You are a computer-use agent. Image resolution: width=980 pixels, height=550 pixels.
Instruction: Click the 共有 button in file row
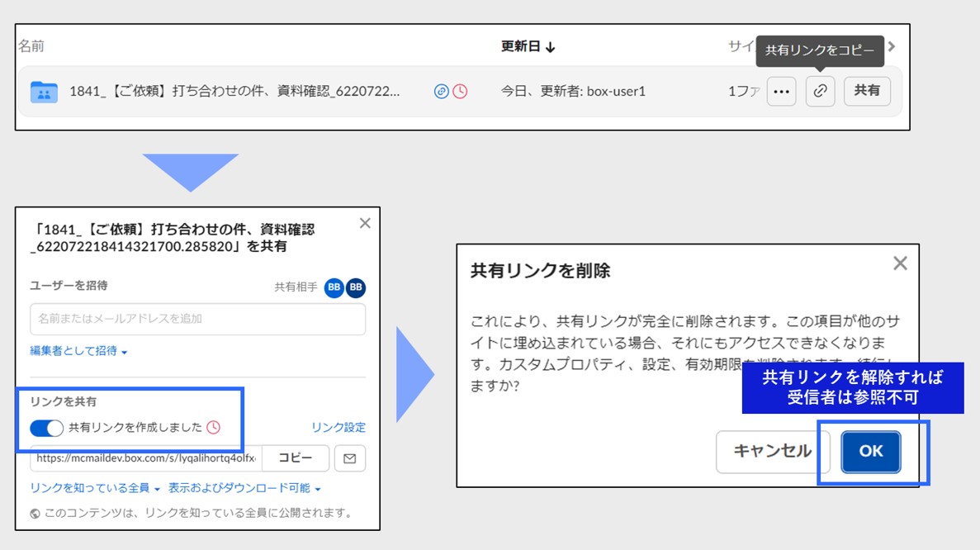point(867,92)
